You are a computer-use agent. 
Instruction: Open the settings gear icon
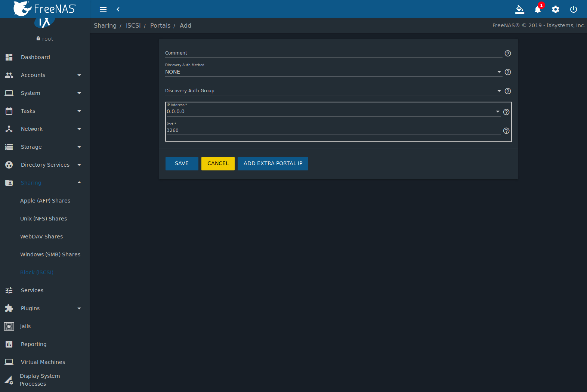click(556, 9)
